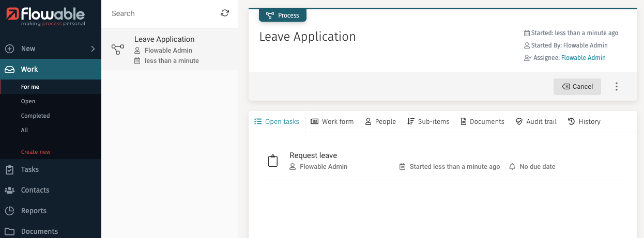
Task: Click the Request leave clipboard icon
Action: (x=273, y=161)
